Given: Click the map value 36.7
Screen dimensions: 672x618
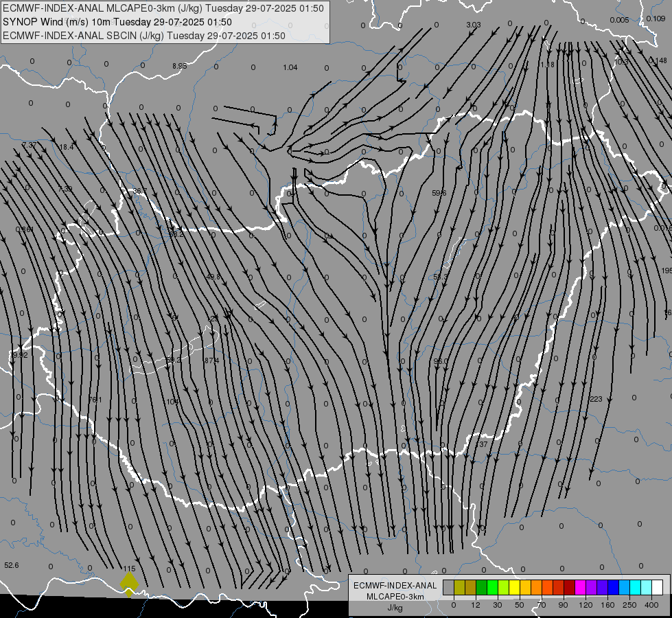Looking at the screenshot, I should (140, 192).
